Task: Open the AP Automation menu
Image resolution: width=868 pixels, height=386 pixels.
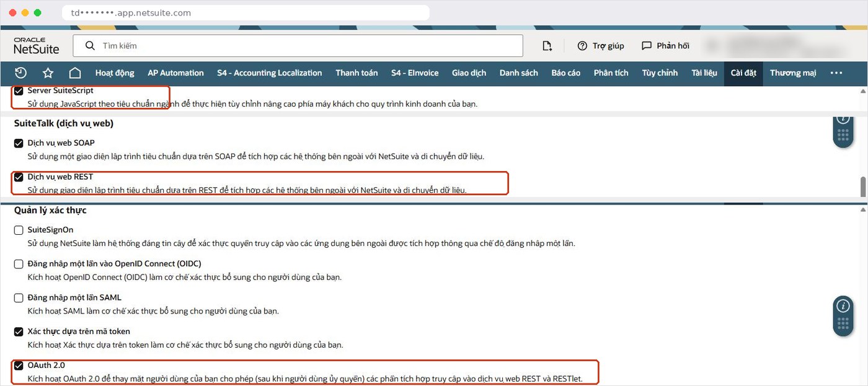Action: pyautogui.click(x=175, y=73)
